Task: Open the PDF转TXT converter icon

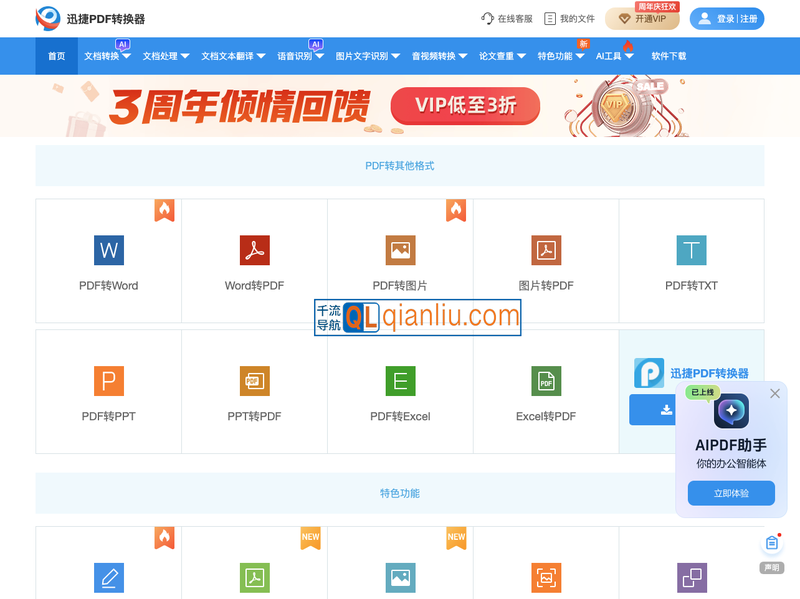Action: tap(691, 250)
